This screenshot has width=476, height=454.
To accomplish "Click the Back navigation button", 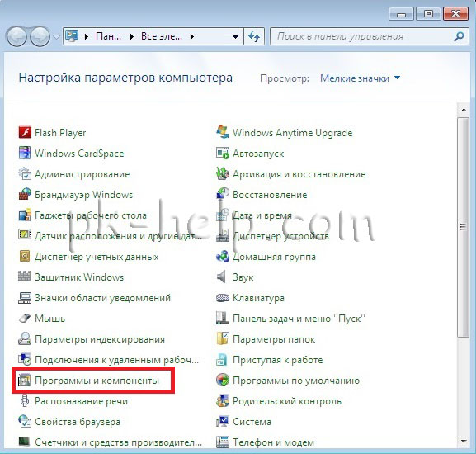I will [16, 36].
